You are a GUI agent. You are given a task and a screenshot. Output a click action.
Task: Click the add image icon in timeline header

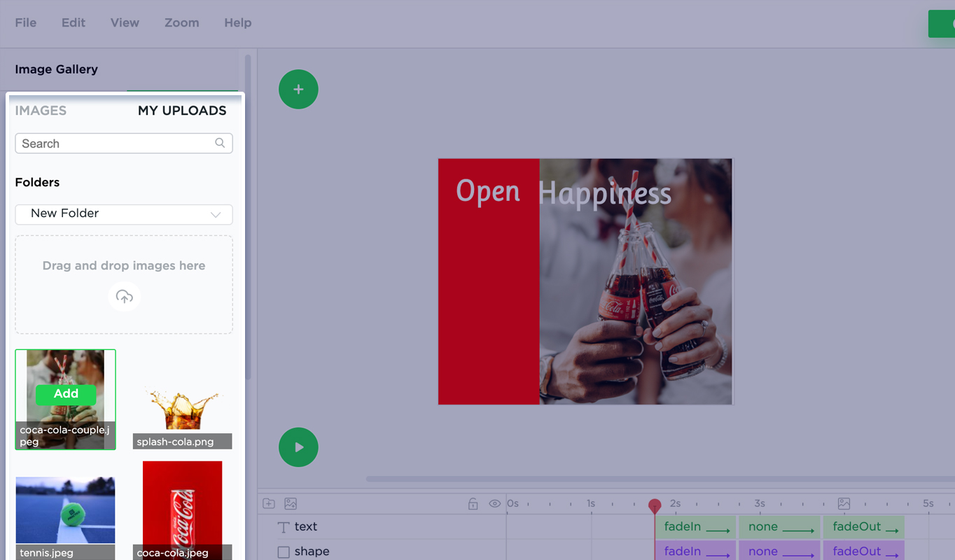[x=291, y=503]
